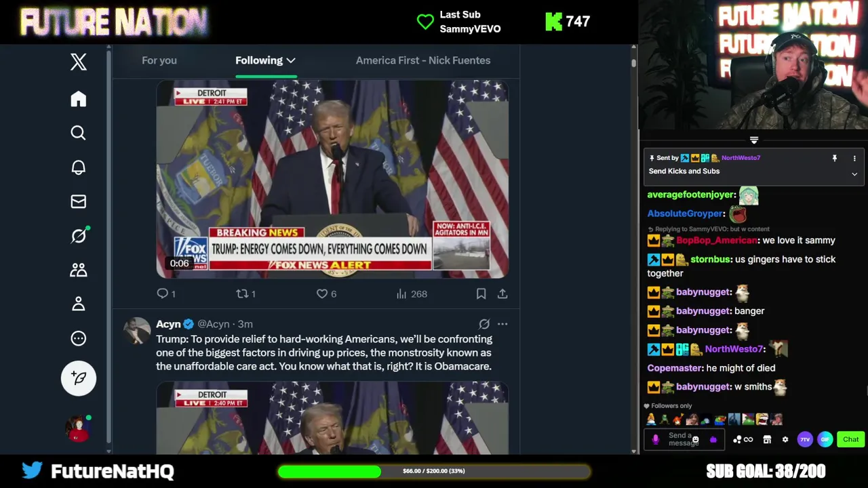
Task: Open Acyn's profile avatar
Action: click(x=137, y=331)
